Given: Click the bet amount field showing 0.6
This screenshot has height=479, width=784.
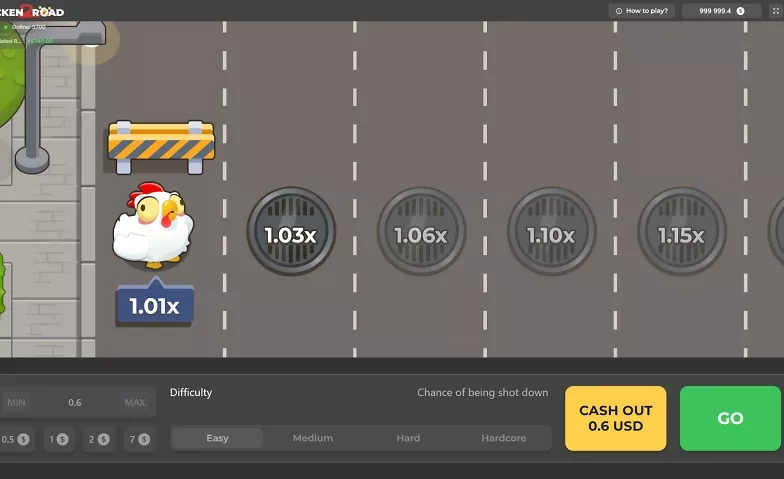Looking at the screenshot, I should point(75,402).
